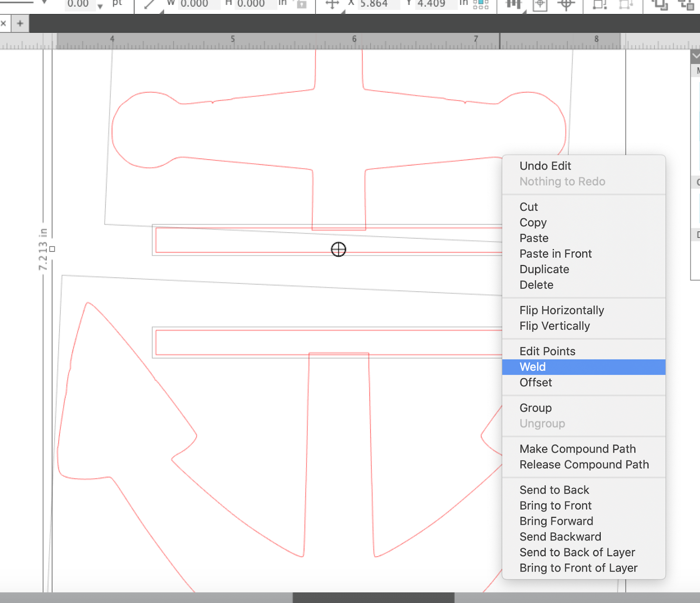Collapse the right panel with the chevron
This screenshot has height=603, width=700.
[x=696, y=56]
